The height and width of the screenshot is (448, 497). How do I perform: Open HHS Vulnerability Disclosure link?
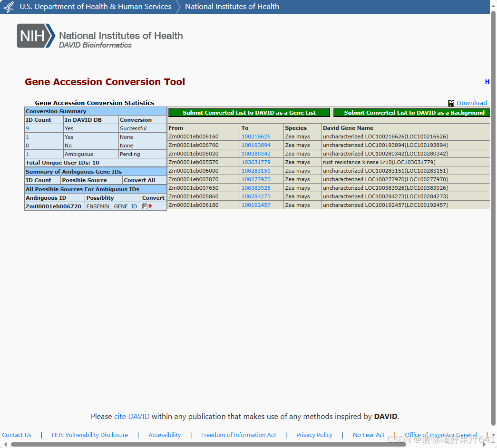90,435
